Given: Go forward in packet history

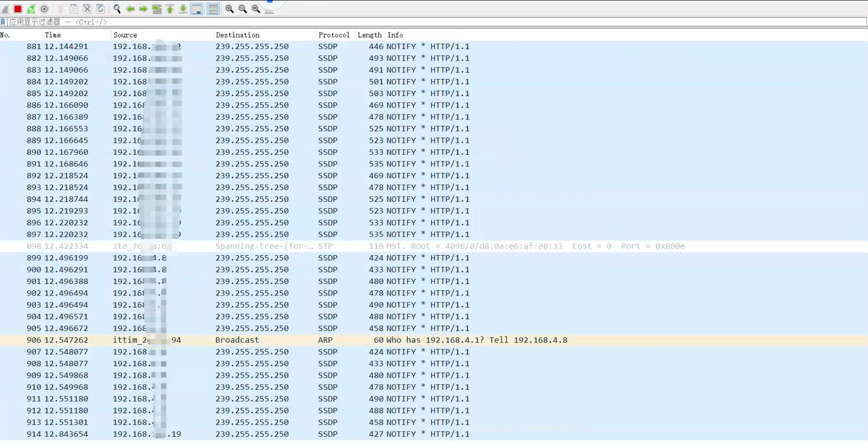Looking at the screenshot, I should (x=143, y=9).
